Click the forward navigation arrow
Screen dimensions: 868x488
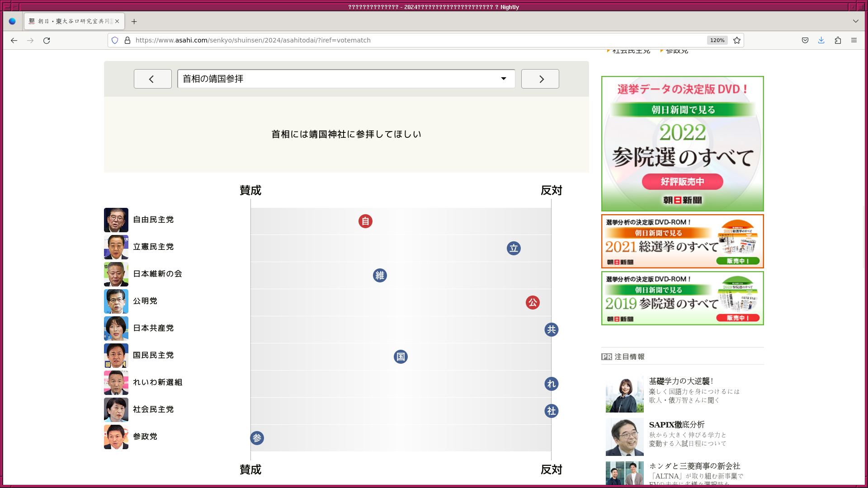[30, 40]
